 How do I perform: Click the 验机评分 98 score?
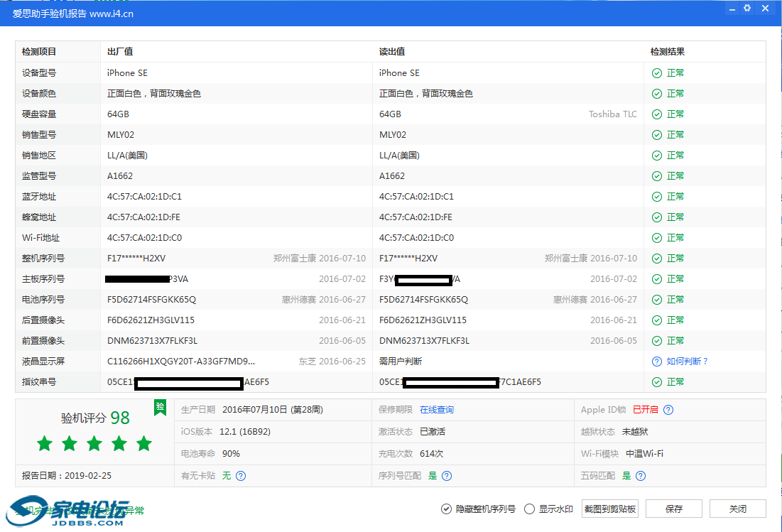pos(95,418)
